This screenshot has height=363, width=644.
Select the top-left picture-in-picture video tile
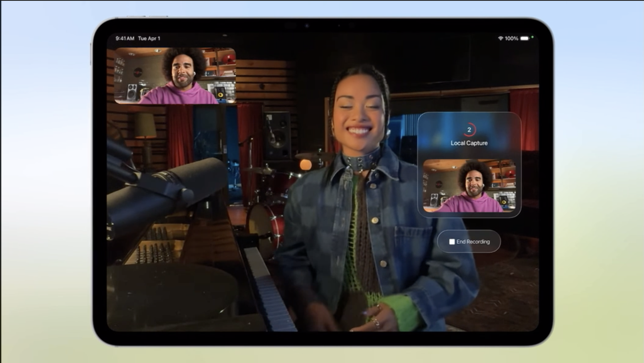[x=175, y=76]
